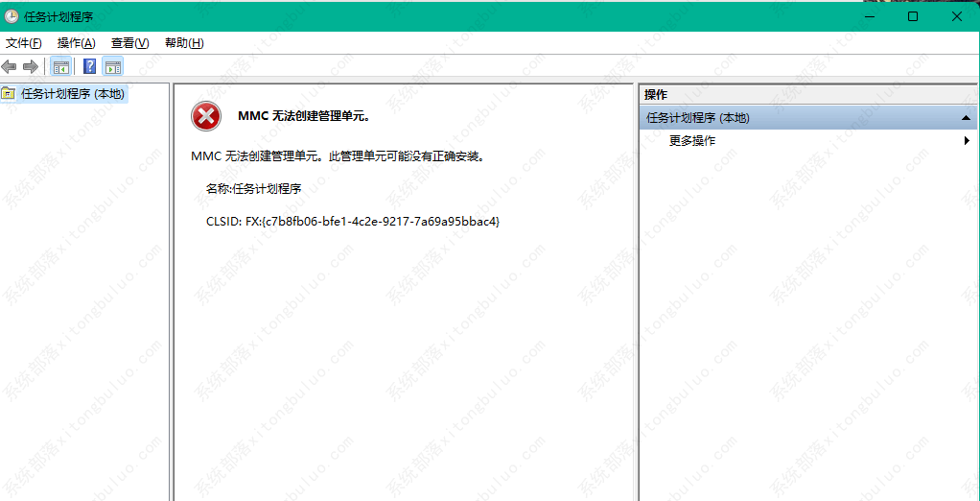Open the 帮助(H) menu
This screenshot has height=501, width=980.
pyautogui.click(x=184, y=43)
